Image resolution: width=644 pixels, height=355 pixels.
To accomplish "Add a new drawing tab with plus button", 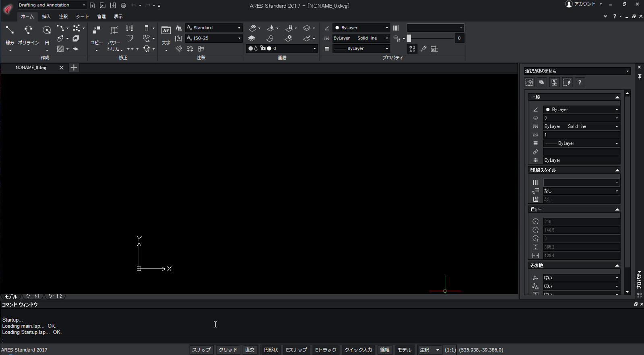I will (74, 68).
